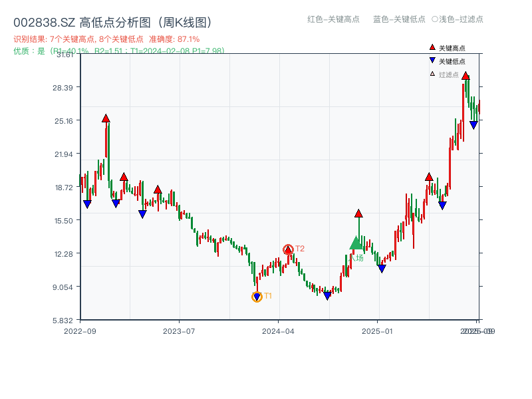Click the red key-high marker at the late-2022 peak
The height and width of the screenshot is (399, 532).
(x=106, y=118)
